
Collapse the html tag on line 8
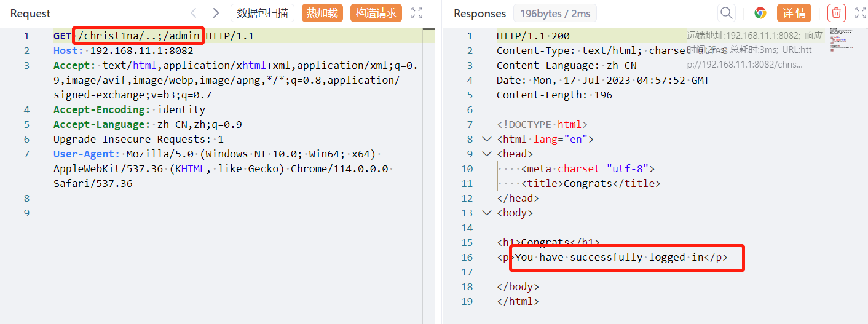(487, 140)
